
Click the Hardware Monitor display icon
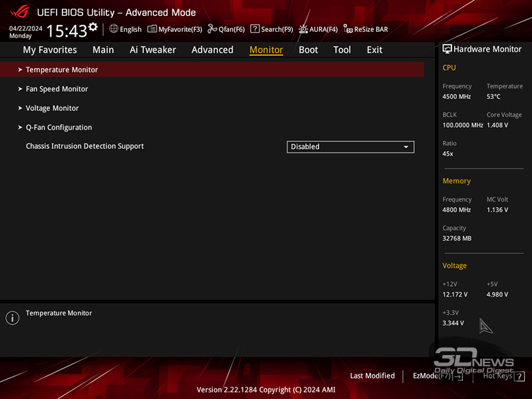click(447, 49)
